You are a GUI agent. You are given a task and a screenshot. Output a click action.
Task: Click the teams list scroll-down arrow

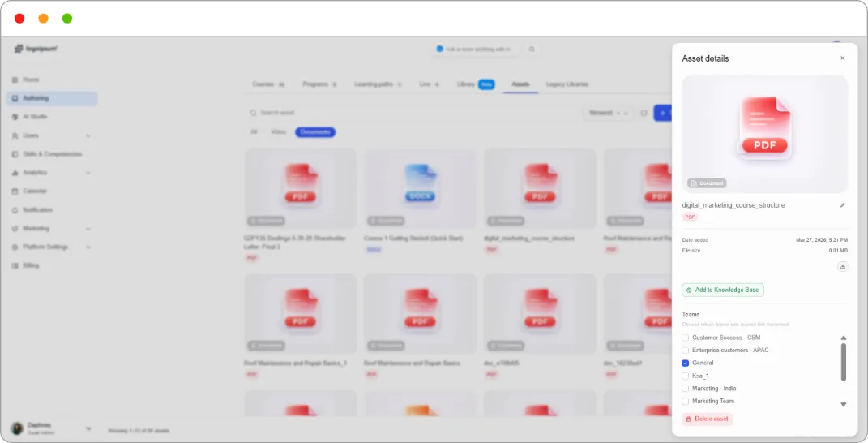coord(844,405)
